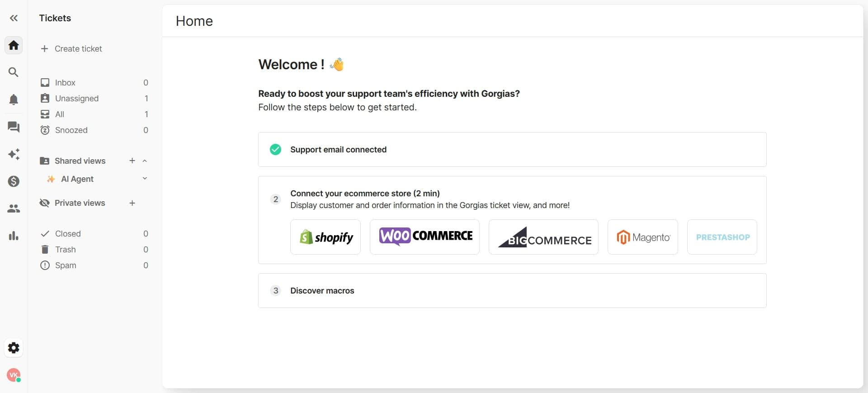This screenshot has height=393, width=868.
Task: Select the notifications bell icon
Action: tap(14, 99)
